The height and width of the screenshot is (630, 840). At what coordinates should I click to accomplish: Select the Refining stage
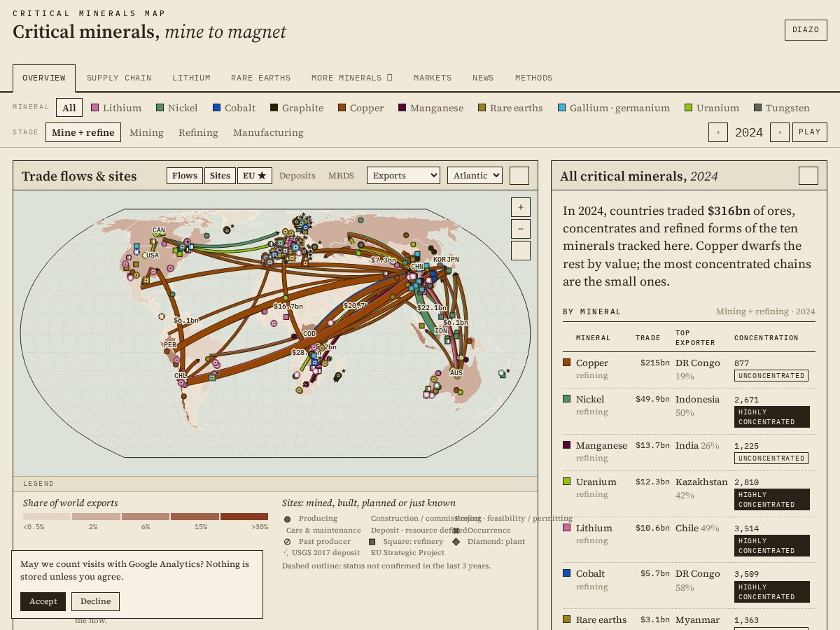tap(198, 132)
